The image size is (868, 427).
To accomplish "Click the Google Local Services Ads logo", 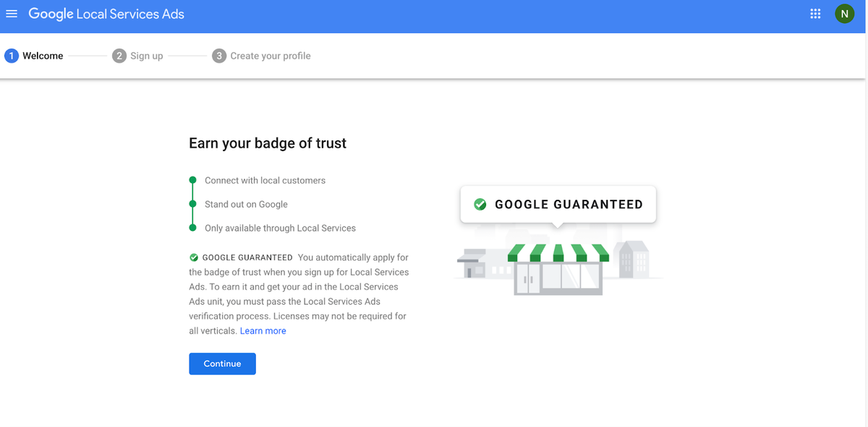I will click(x=106, y=14).
